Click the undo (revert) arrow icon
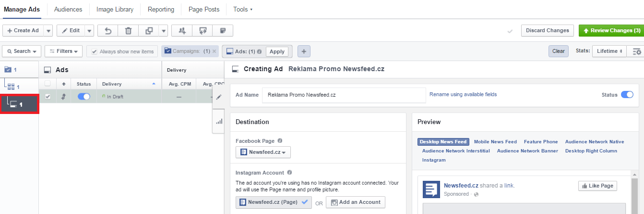The width and height of the screenshot is (644, 214). pyautogui.click(x=108, y=30)
